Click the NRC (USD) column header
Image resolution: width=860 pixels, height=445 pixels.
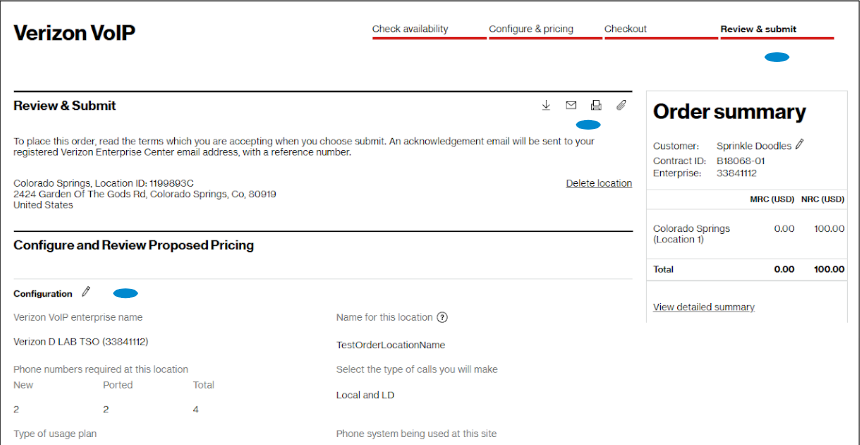click(823, 199)
